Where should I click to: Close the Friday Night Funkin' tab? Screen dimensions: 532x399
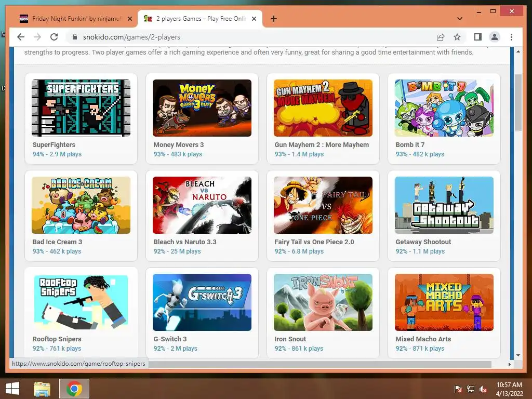tap(129, 19)
